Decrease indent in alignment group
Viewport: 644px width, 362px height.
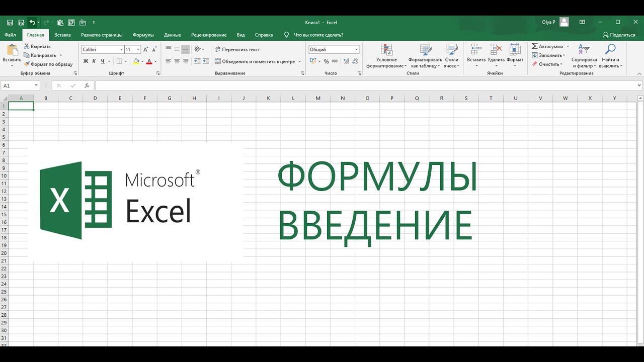(197, 61)
